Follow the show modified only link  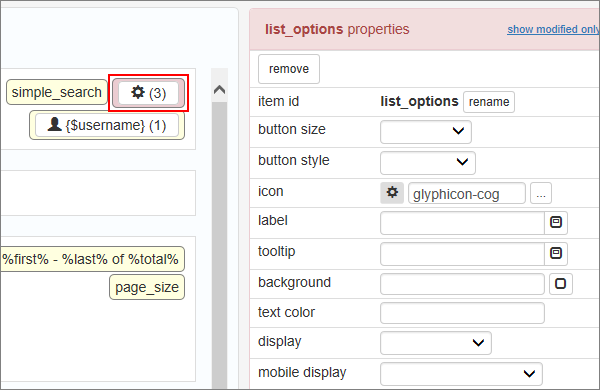(553, 29)
